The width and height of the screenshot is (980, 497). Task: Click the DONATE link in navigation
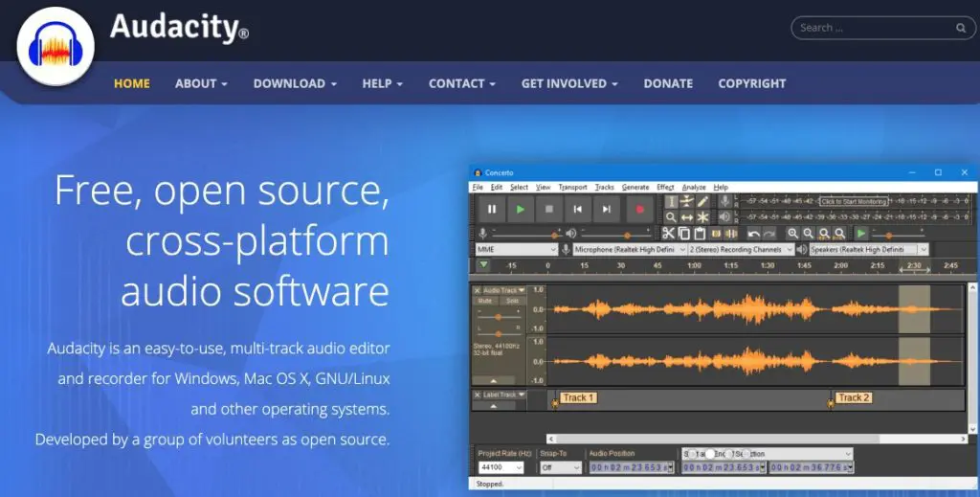668,83
